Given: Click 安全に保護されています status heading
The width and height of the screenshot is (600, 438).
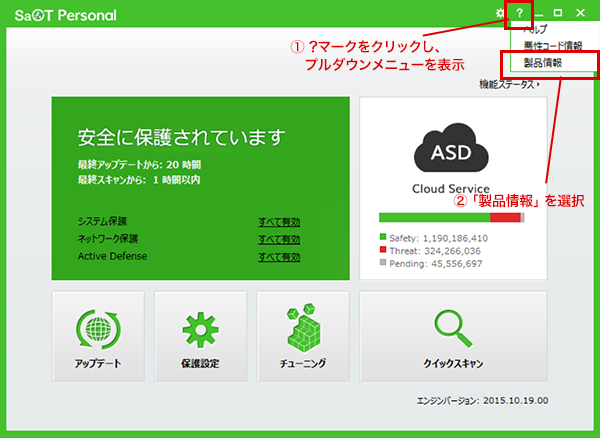Looking at the screenshot, I should (181, 137).
